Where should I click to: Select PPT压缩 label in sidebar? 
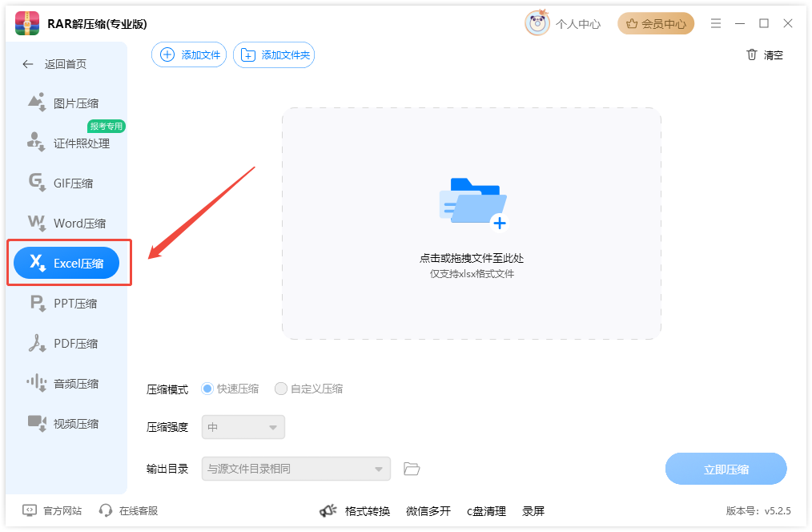pos(75,304)
